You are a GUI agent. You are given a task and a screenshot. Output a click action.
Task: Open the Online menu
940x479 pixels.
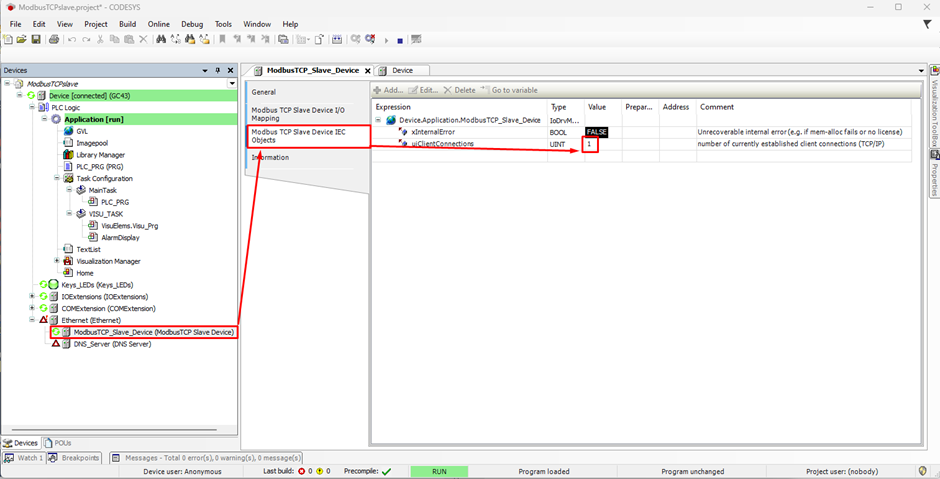click(158, 24)
